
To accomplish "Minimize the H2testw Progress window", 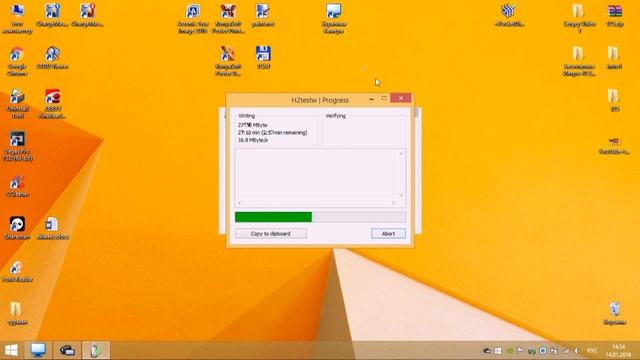I will click(371, 99).
